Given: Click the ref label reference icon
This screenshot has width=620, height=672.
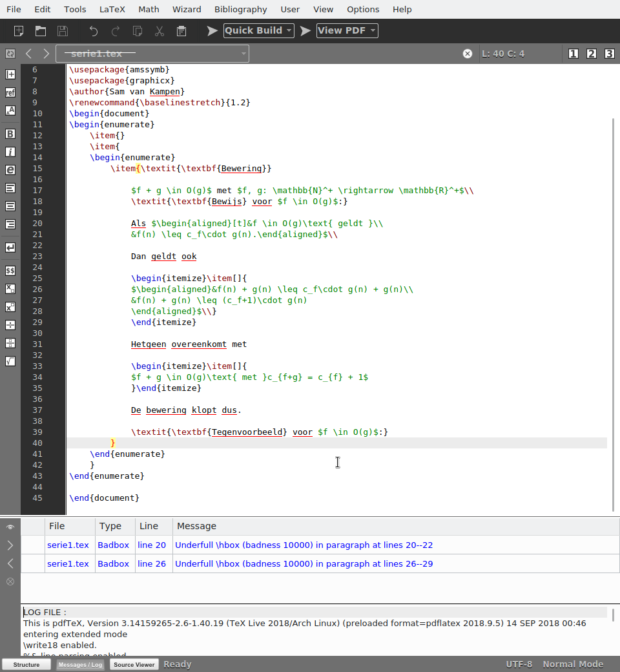Looking at the screenshot, I should [x=10, y=92].
